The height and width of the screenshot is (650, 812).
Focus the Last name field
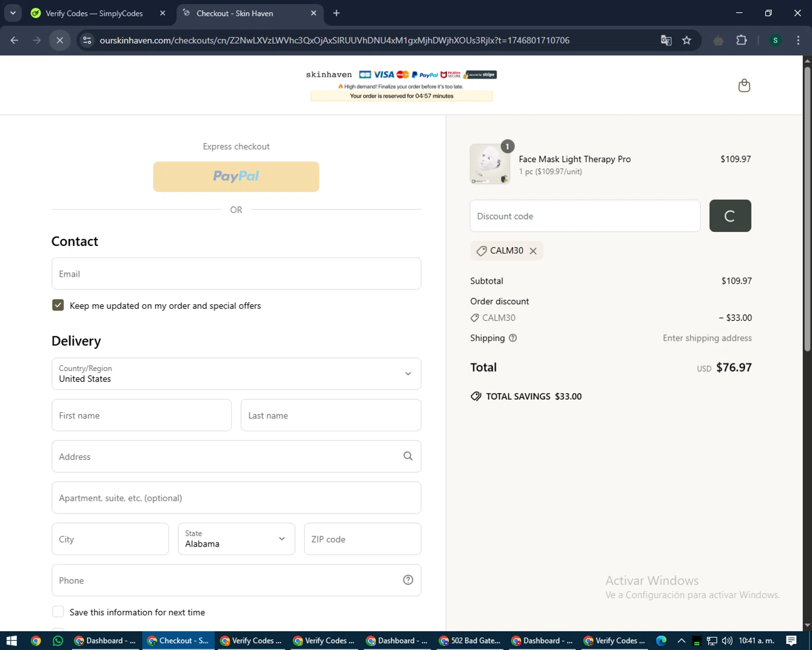(x=331, y=415)
